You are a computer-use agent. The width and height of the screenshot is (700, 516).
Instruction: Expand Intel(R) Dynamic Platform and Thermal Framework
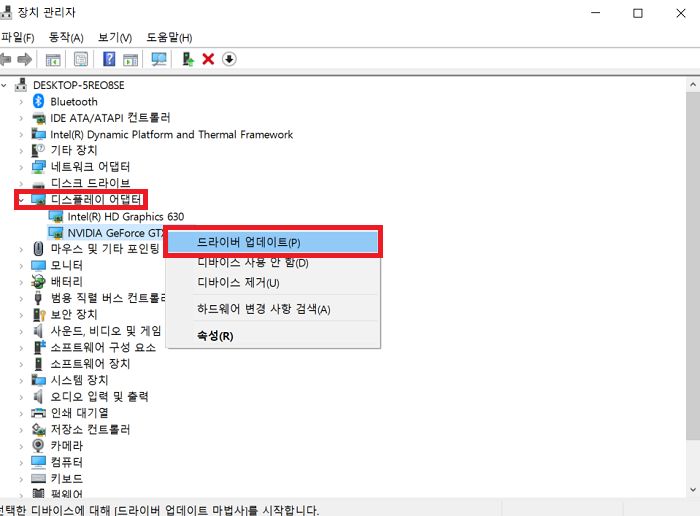[21, 134]
